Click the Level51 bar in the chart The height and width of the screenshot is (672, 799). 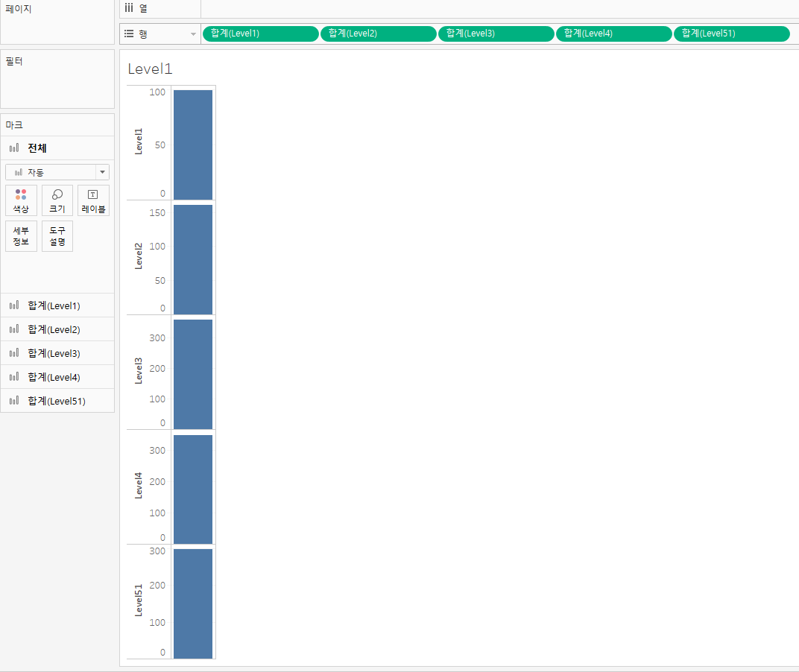pyautogui.click(x=192, y=603)
